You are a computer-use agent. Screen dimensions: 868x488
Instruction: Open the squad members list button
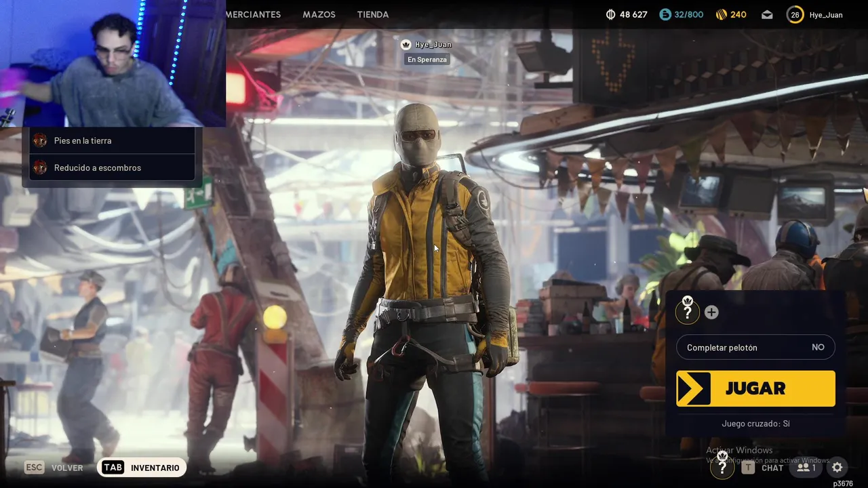coord(806,468)
